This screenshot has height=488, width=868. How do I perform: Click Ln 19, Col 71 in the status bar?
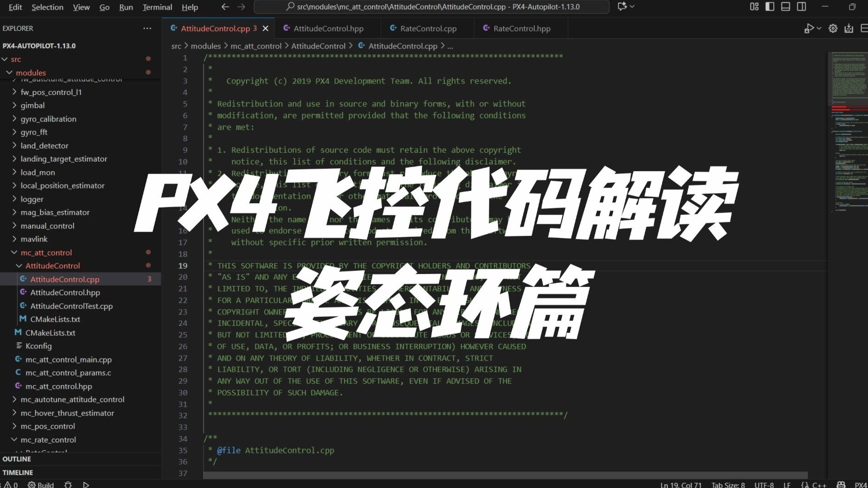681,484
